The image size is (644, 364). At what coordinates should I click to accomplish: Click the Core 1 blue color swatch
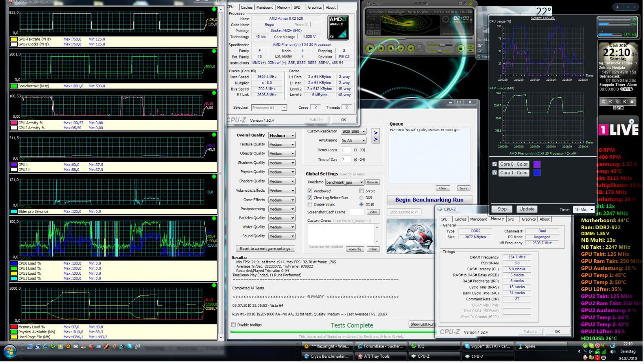[537, 173]
